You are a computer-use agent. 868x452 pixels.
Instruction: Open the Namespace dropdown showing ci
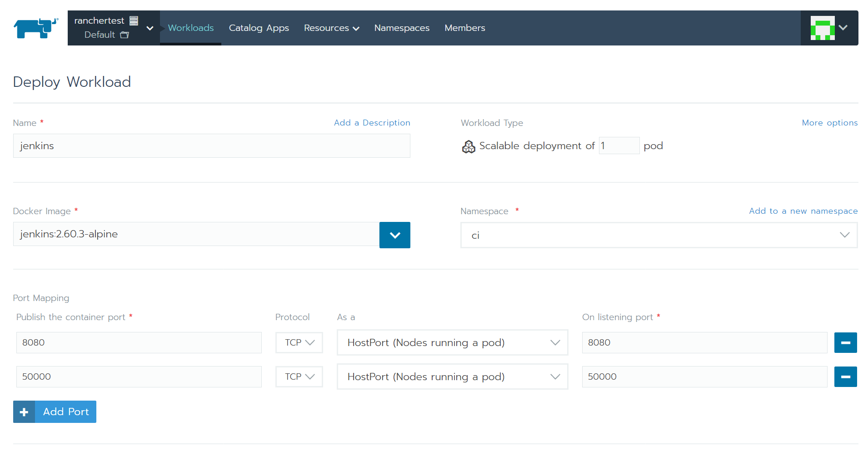pyautogui.click(x=659, y=235)
